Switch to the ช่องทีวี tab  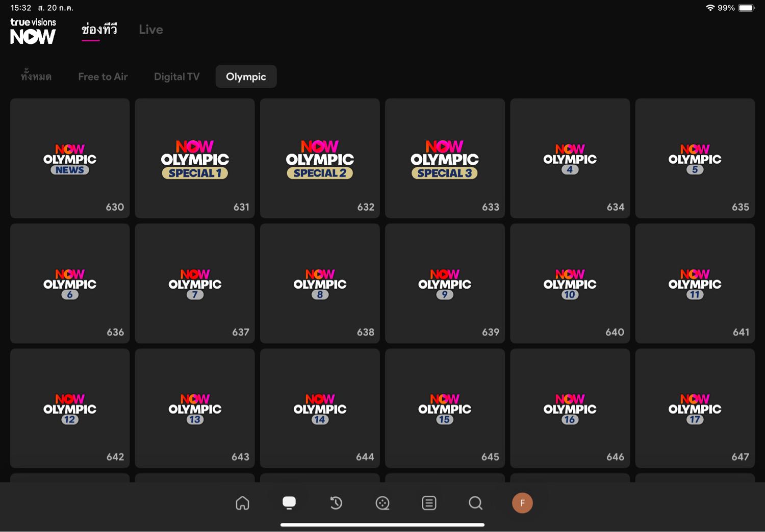click(99, 30)
